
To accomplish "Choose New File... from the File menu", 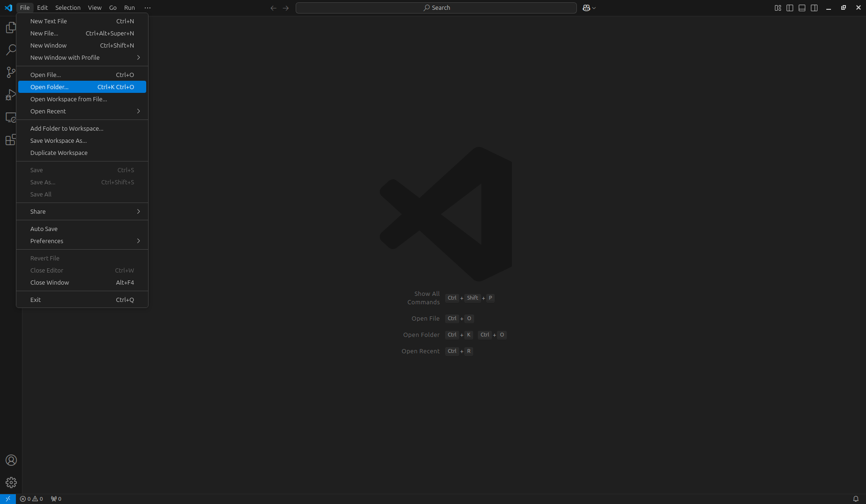I will point(82,33).
